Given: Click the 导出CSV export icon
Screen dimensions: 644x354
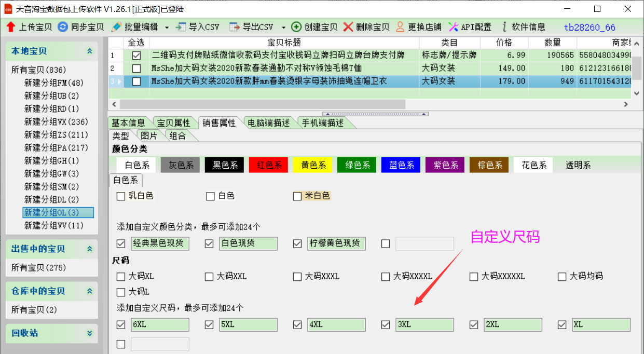Looking at the screenshot, I should [235, 27].
